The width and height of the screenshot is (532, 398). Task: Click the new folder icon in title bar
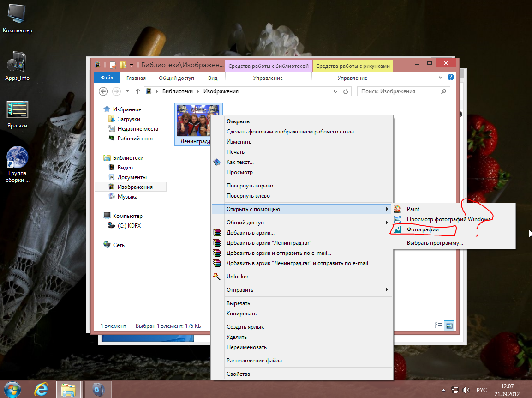(122, 65)
